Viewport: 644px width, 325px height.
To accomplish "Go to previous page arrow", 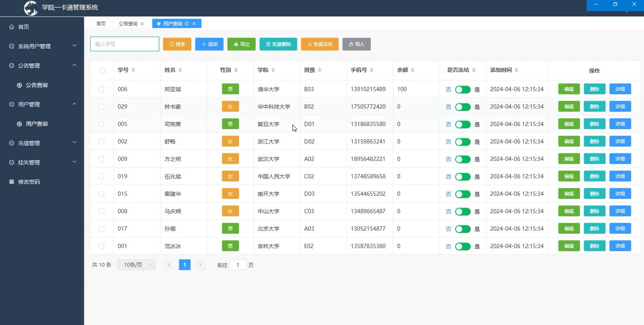I will [x=169, y=265].
